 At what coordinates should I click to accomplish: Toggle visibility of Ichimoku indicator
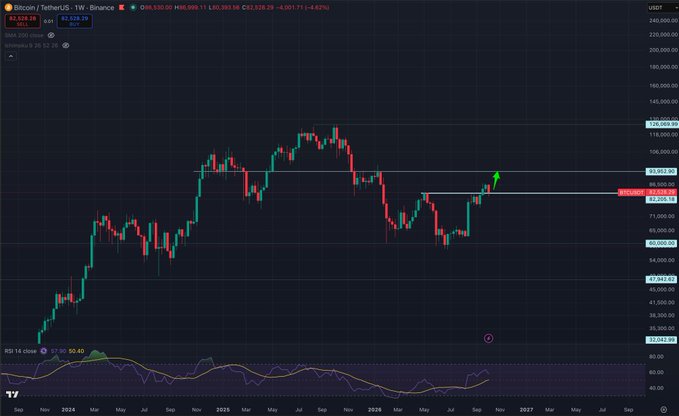66,45
